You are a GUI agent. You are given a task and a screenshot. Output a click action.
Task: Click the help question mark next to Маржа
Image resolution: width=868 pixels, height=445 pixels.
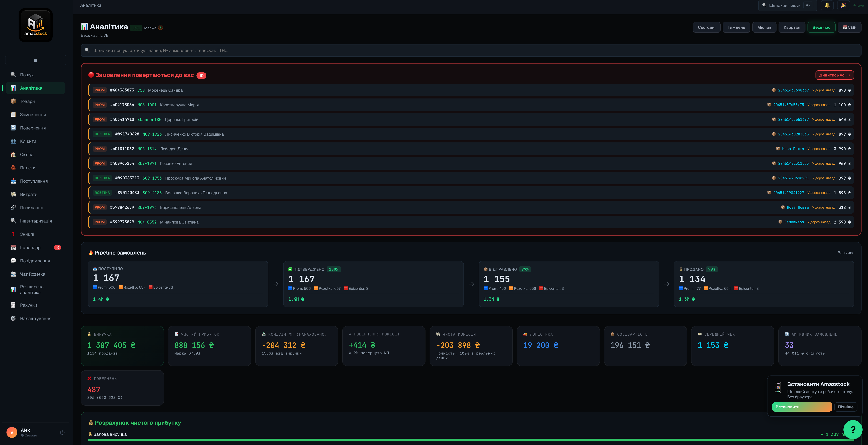coord(160,28)
